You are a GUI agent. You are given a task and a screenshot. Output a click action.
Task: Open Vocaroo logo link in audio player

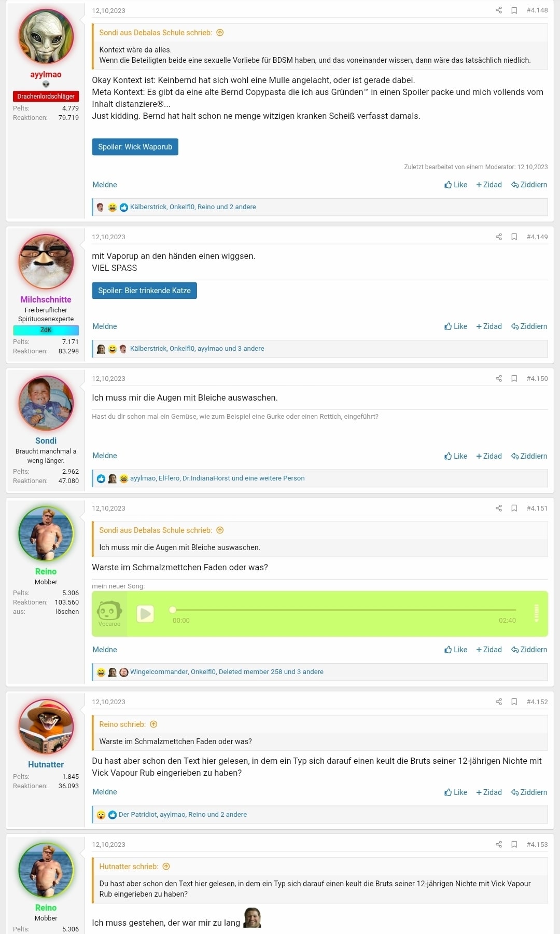coord(109,614)
